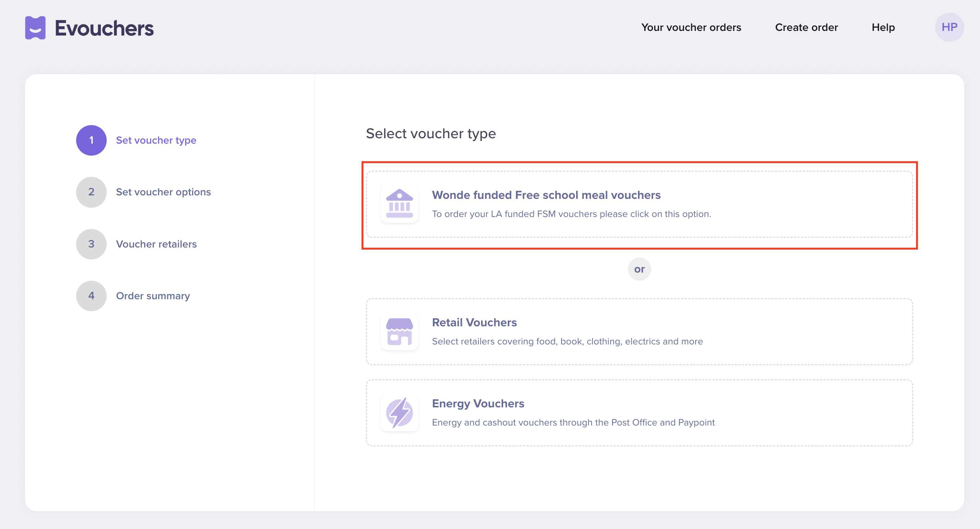980x529 pixels.
Task: Select step 4 circle in the sidebar
Action: point(91,296)
